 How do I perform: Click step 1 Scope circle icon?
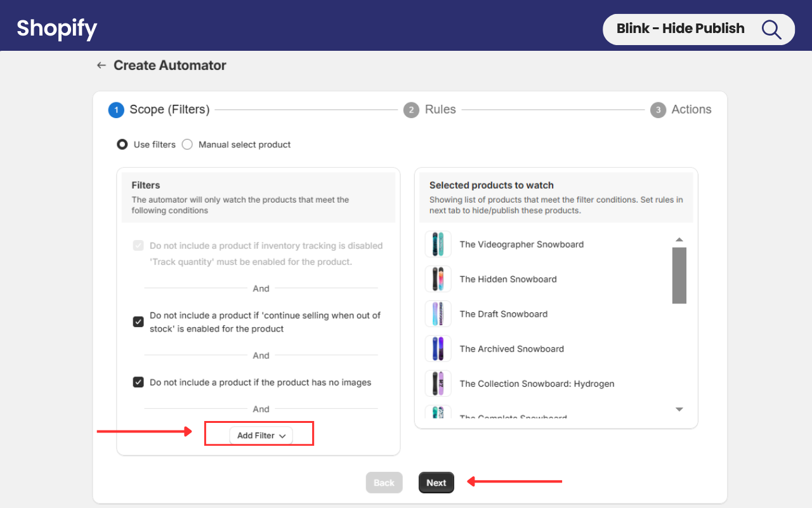[116, 110]
